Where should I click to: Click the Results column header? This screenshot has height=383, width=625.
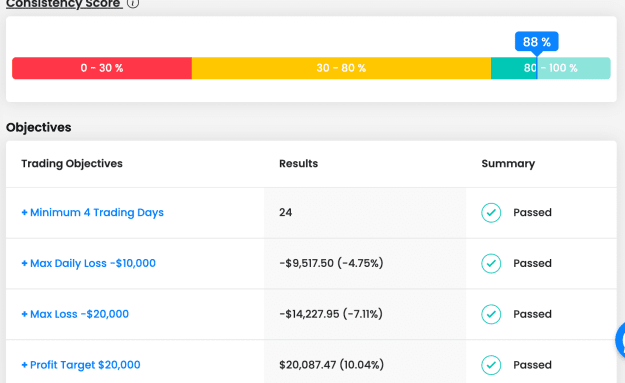click(299, 163)
